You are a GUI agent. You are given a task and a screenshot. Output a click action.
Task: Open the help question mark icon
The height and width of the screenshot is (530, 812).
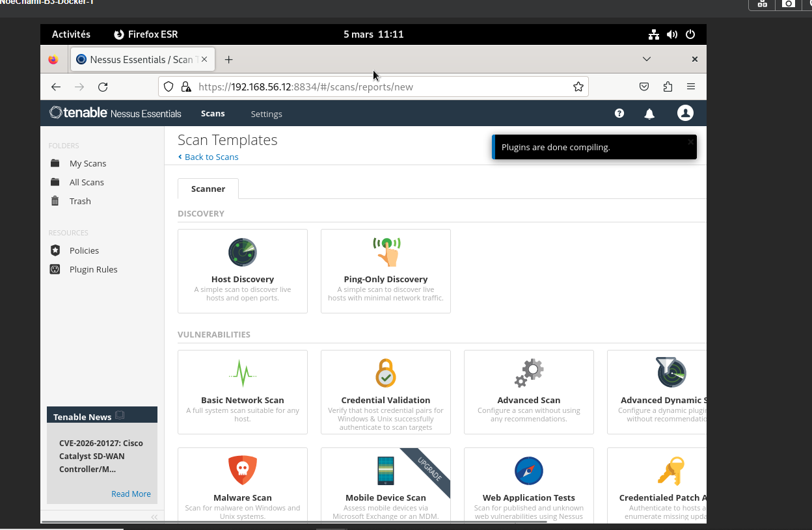pos(619,113)
